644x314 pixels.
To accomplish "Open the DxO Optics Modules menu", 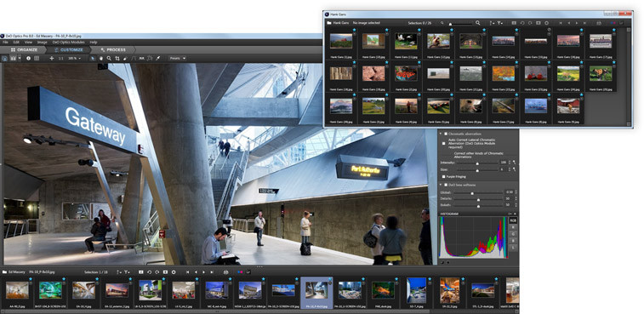I will 69,43.
